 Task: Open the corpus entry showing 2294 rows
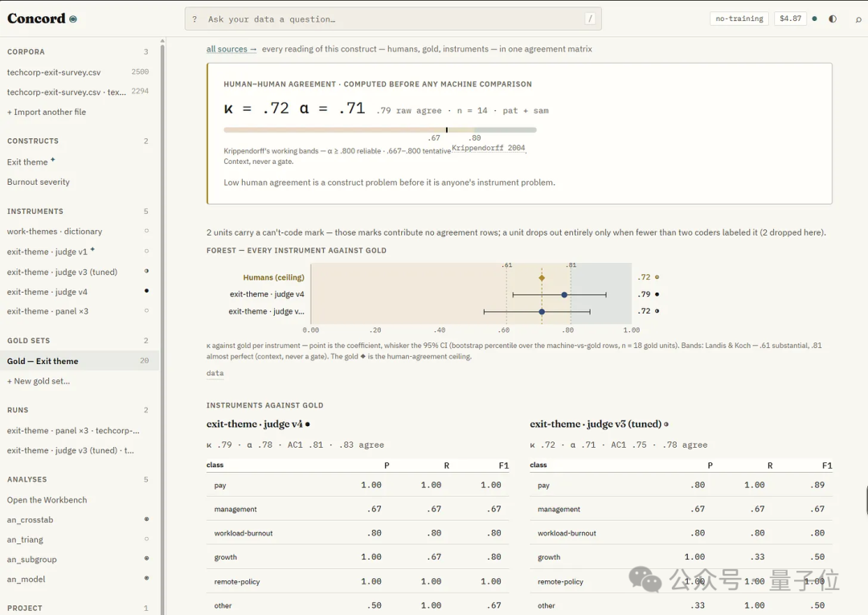tap(77, 92)
